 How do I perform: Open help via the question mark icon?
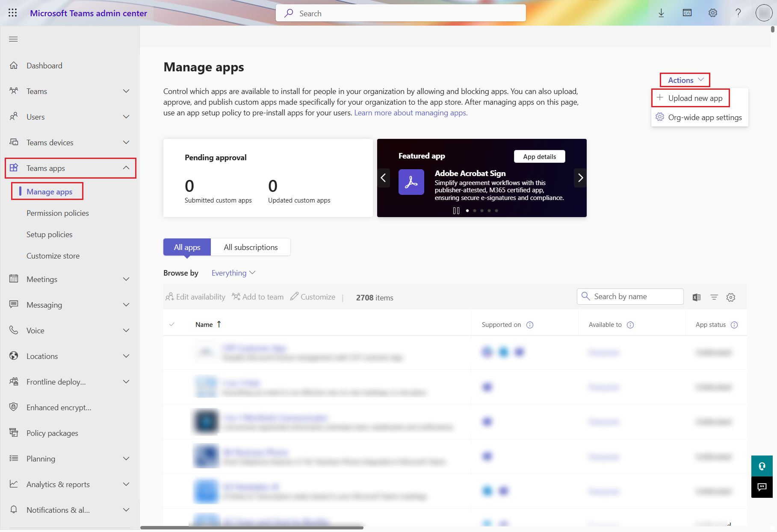click(x=738, y=13)
